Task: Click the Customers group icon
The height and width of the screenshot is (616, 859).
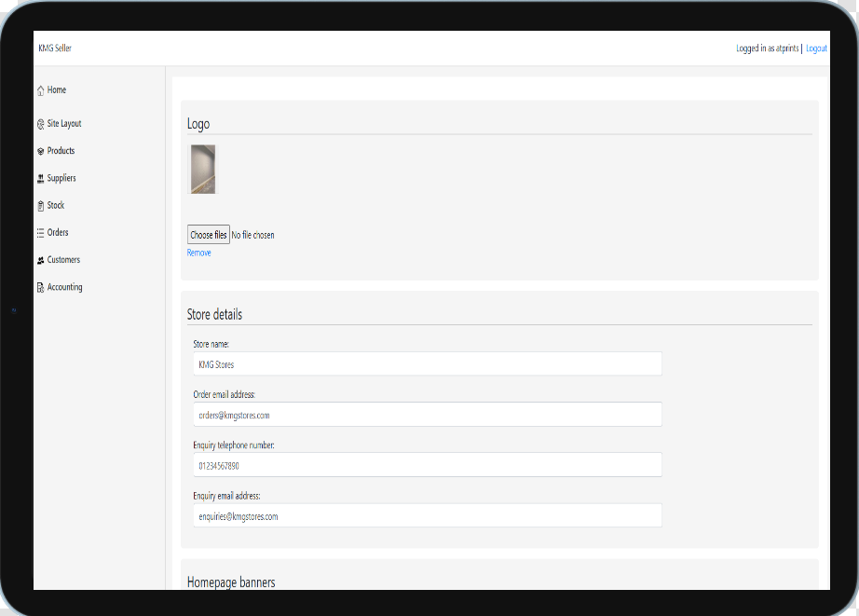Action: tap(40, 260)
